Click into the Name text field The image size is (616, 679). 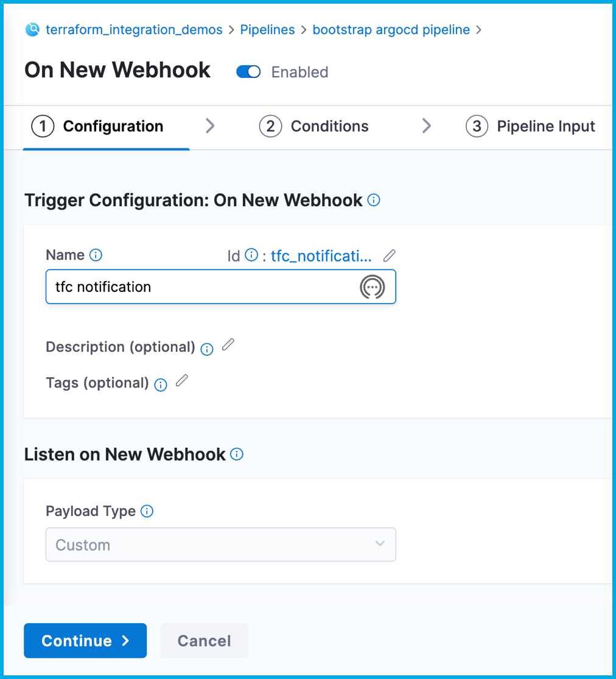coord(201,287)
